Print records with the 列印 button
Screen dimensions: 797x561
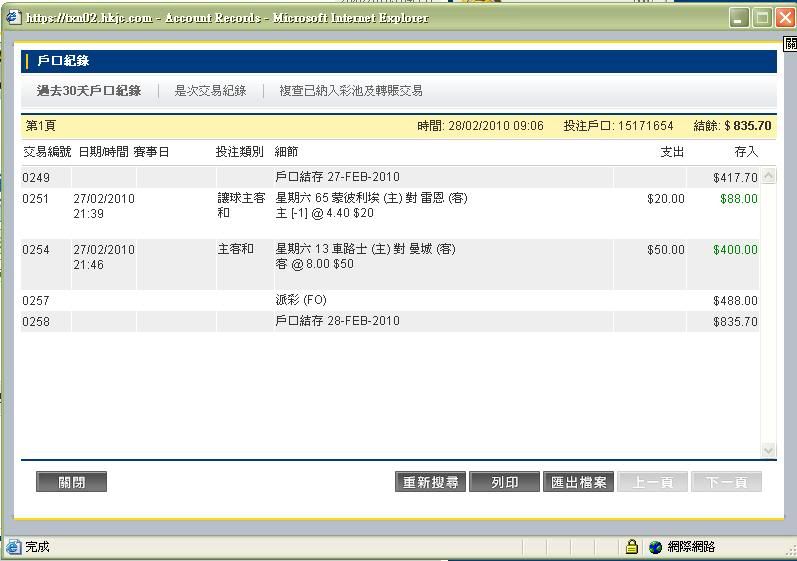pos(505,482)
